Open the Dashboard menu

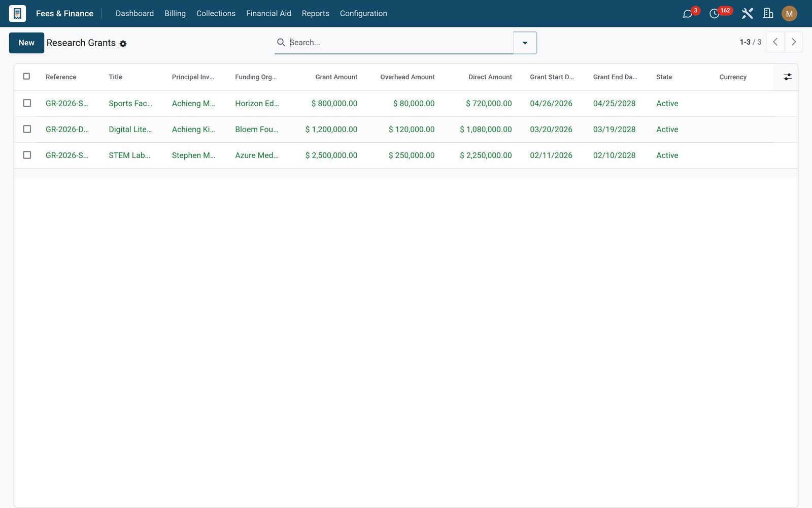coord(134,14)
